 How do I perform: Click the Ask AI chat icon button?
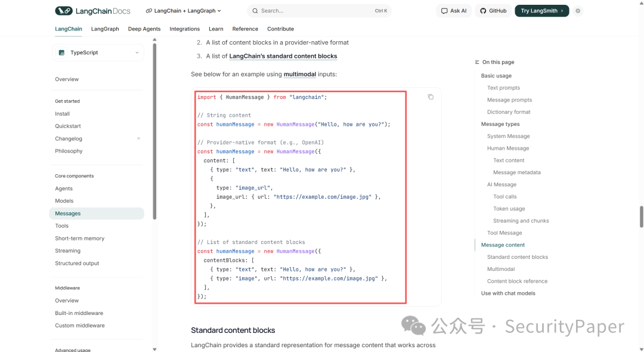[x=454, y=11]
